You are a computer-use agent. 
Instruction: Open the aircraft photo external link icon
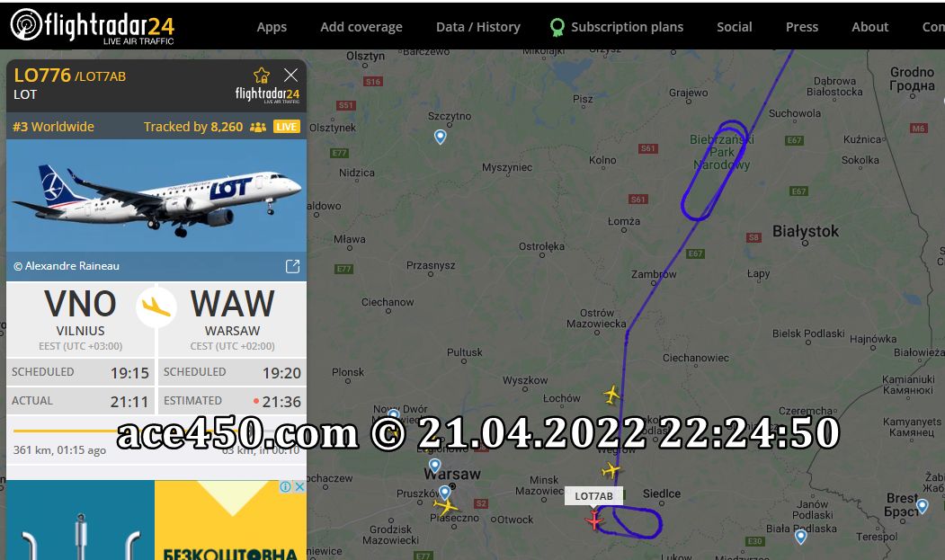click(292, 266)
